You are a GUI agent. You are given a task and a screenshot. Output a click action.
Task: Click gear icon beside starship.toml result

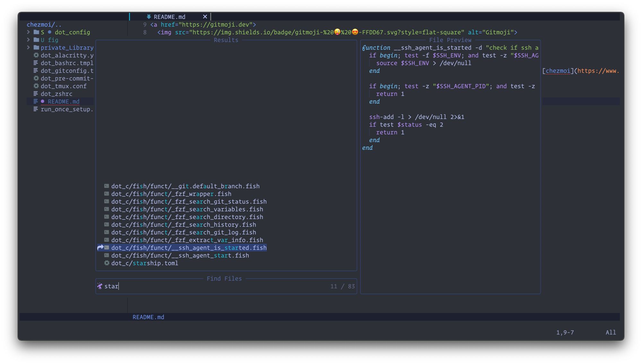tap(107, 263)
